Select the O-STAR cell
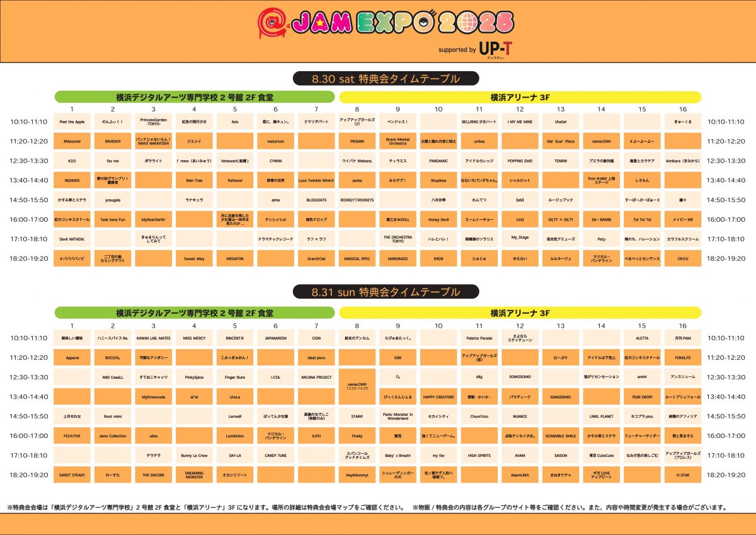Screen dimensions: 756x535 pos(682,475)
